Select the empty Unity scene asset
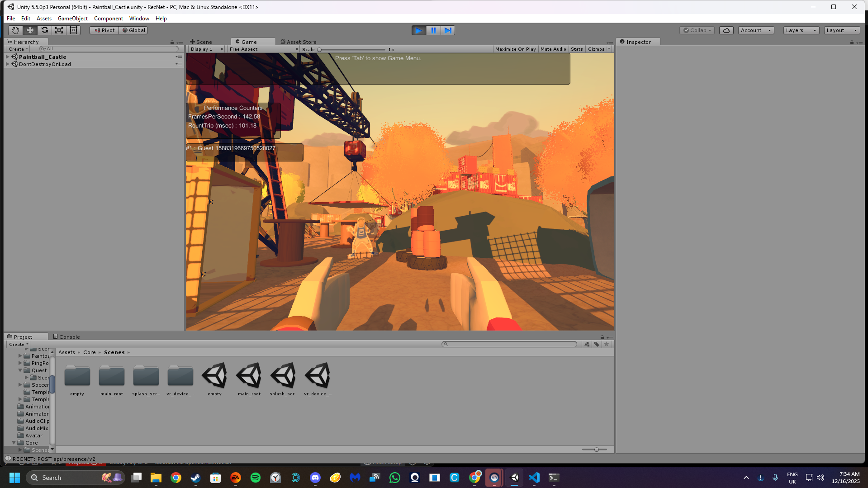Viewport: 868px width, 488px height. coord(215,380)
